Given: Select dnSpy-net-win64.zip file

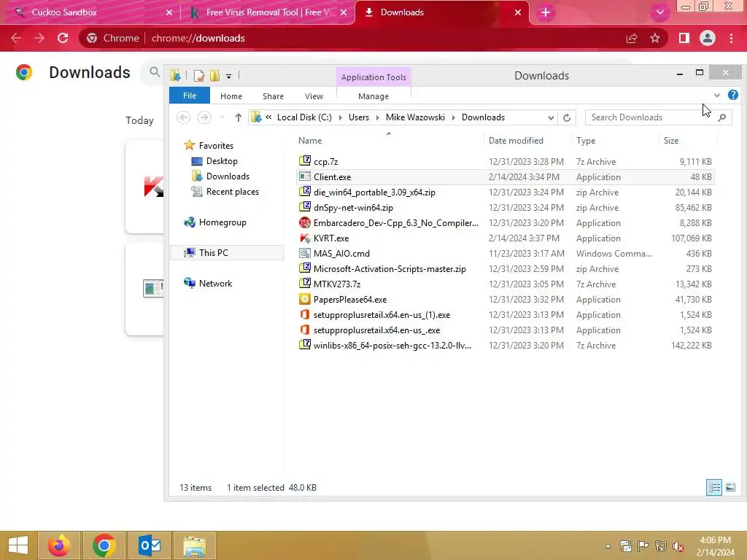Looking at the screenshot, I should (505, 208).
